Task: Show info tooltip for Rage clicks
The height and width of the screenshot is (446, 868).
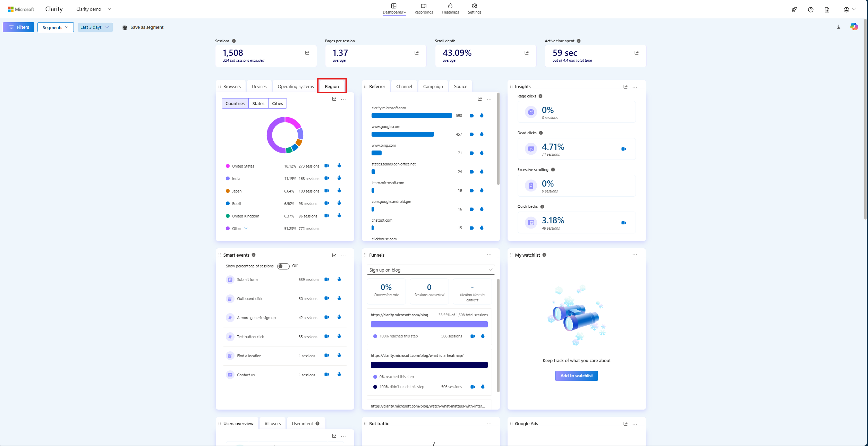Action: (541, 96)
